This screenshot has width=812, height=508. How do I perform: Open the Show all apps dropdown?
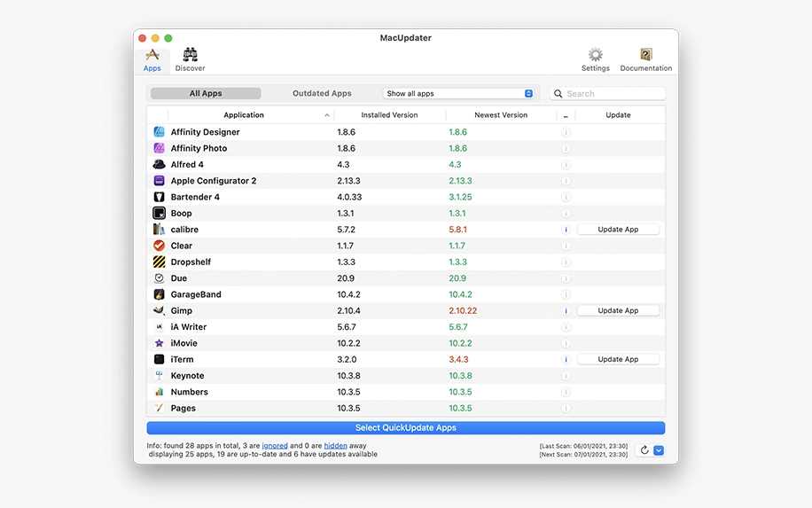[x=459, y=93]
